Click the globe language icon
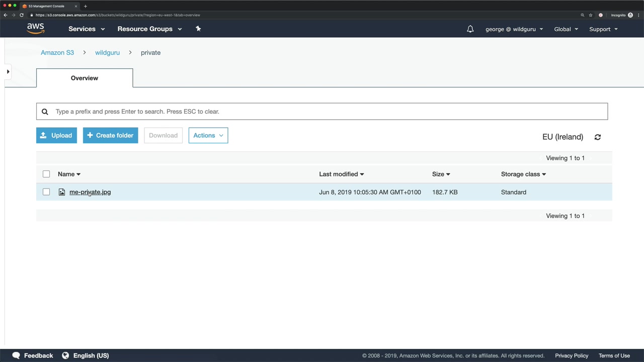644x362 pixels. point(65,355)
